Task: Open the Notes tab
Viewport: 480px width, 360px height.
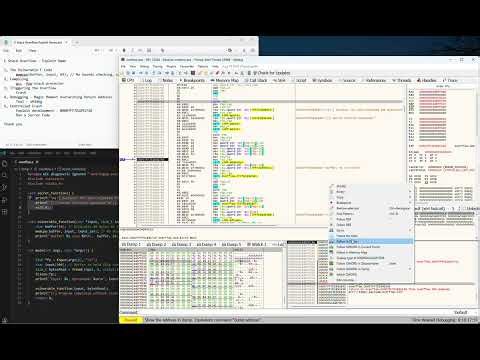Action: (x=165, y=80)
